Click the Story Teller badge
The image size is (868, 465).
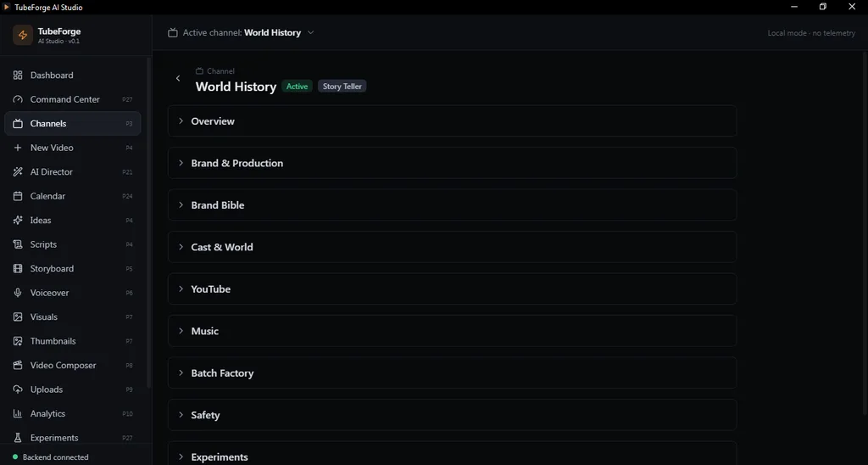pos(342,87)
